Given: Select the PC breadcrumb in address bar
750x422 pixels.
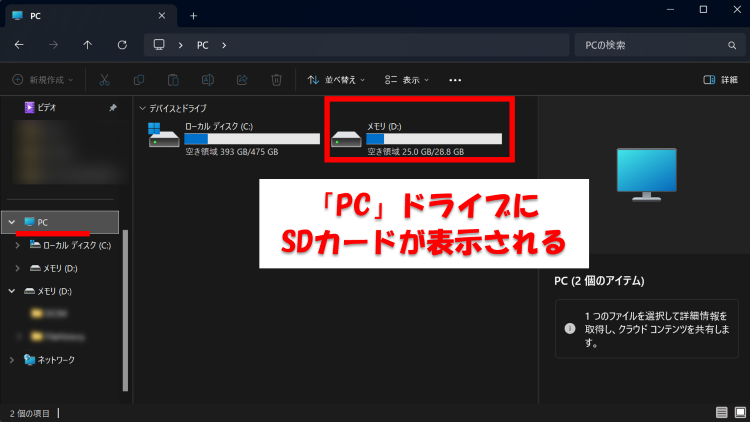Looking at the screenshot, I should pos(203,45).
